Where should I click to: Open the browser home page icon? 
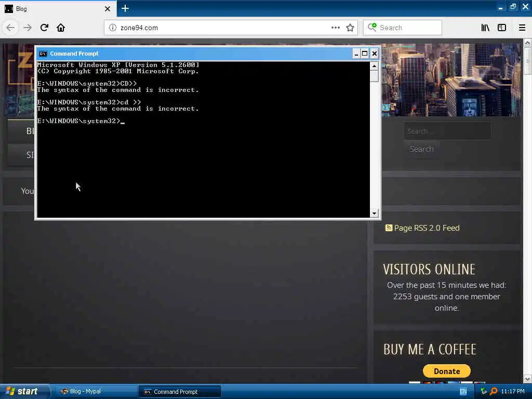61,28
